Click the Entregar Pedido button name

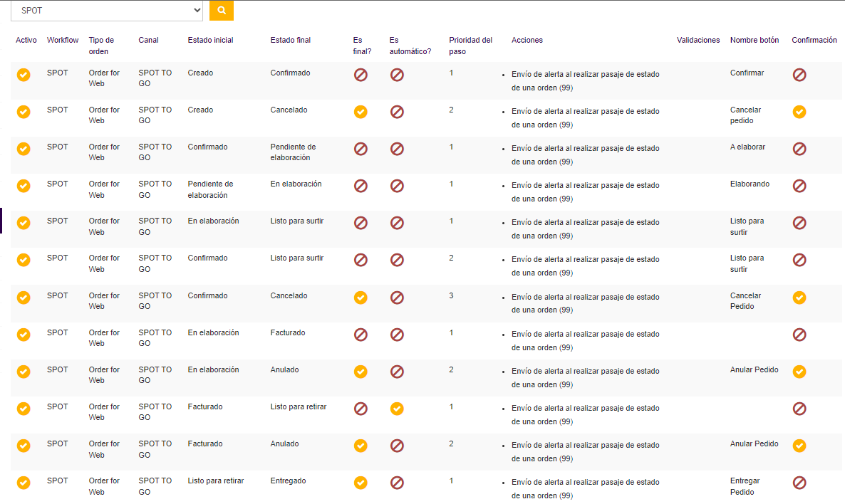(745, 486)
